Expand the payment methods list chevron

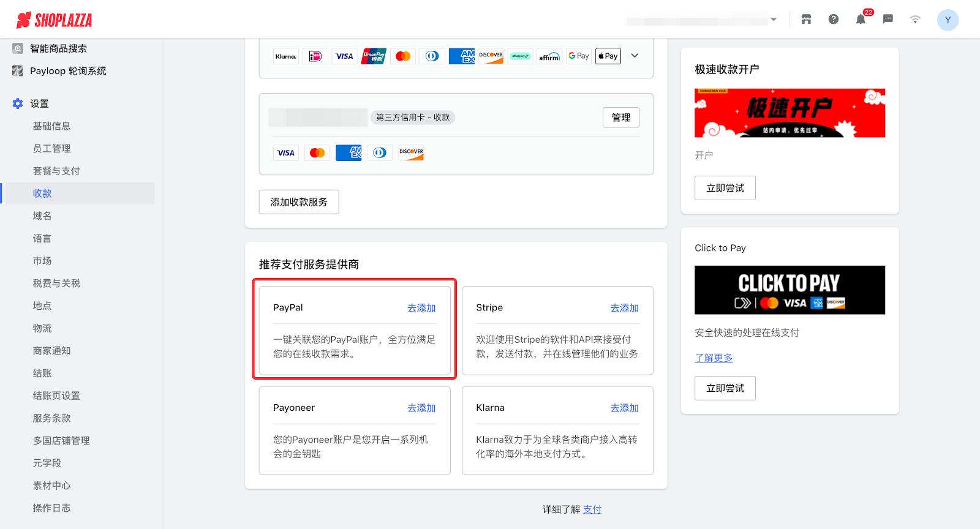tap(635, 56)
